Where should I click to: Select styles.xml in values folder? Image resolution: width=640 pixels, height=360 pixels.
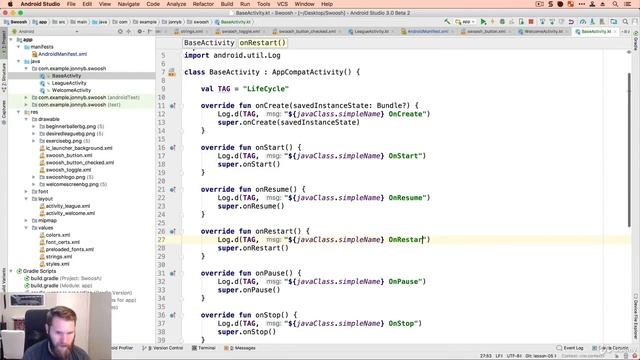pos(57,264)
